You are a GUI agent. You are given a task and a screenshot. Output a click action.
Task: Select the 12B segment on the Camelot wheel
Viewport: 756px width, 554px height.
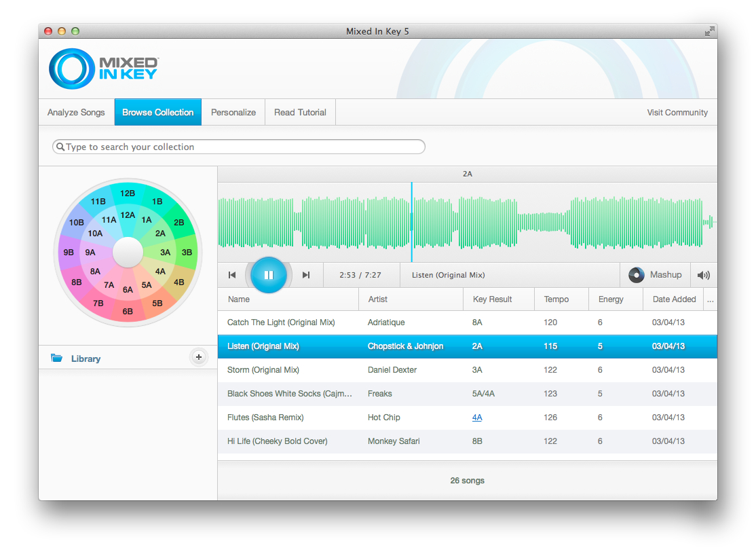coord(128,193)
